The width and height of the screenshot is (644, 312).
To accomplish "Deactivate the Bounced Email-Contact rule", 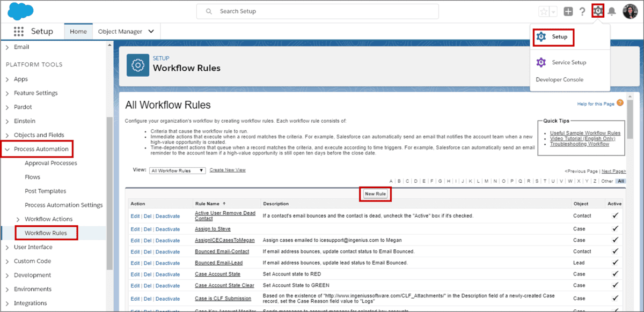I will [x=167, y=252].
